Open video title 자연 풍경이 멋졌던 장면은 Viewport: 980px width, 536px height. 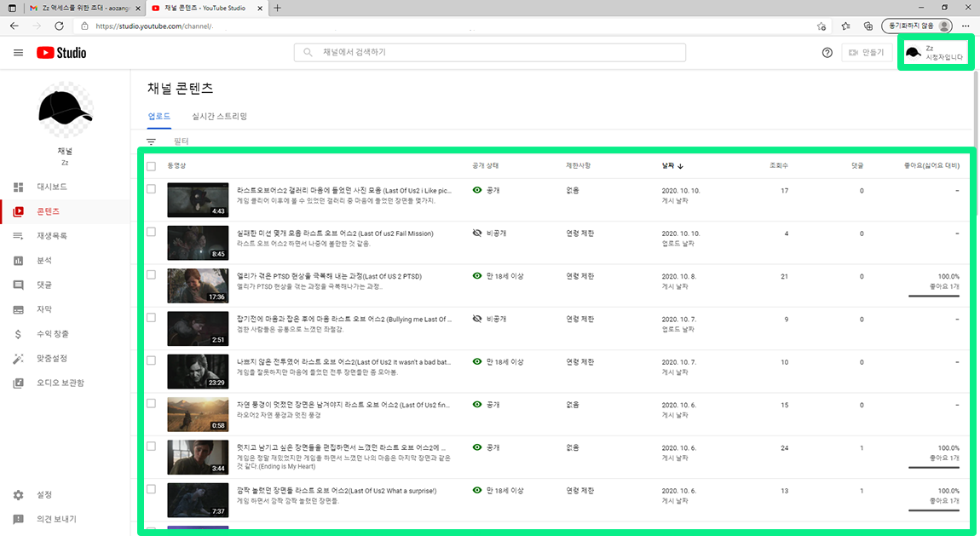[343, 405]
